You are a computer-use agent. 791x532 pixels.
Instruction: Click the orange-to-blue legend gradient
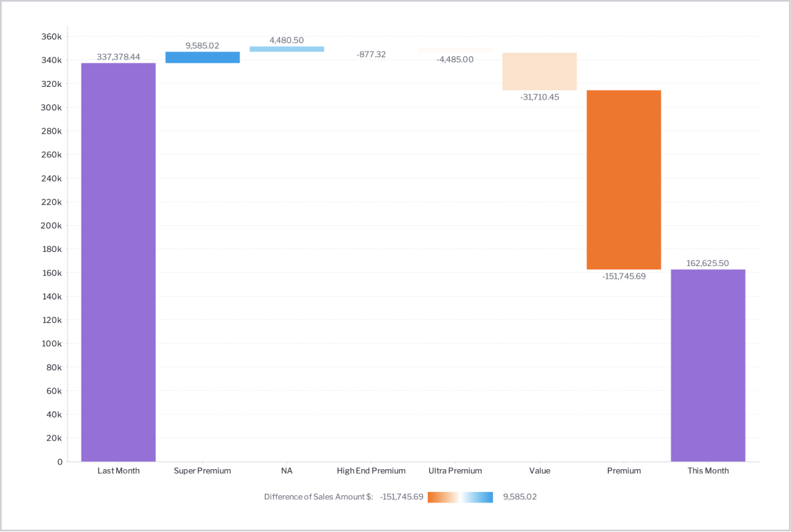[461, 497]
